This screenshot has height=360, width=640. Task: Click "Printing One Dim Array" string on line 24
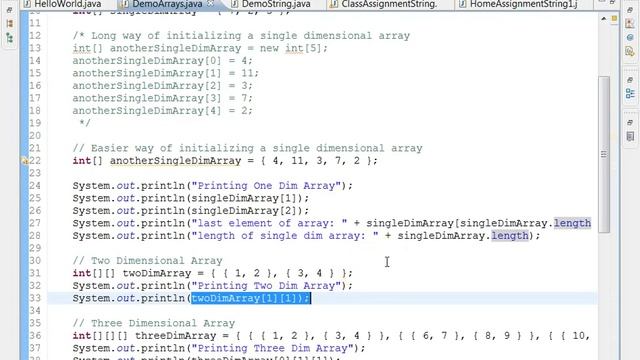pos(266,186)
